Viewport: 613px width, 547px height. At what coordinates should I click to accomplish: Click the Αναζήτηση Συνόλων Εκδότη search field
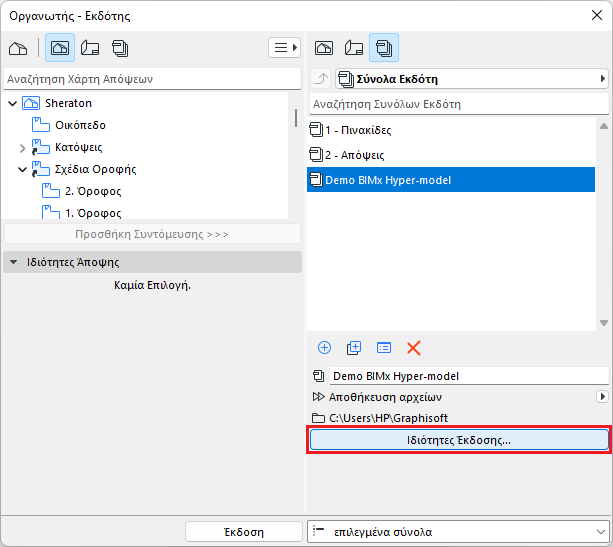(459, 104)
